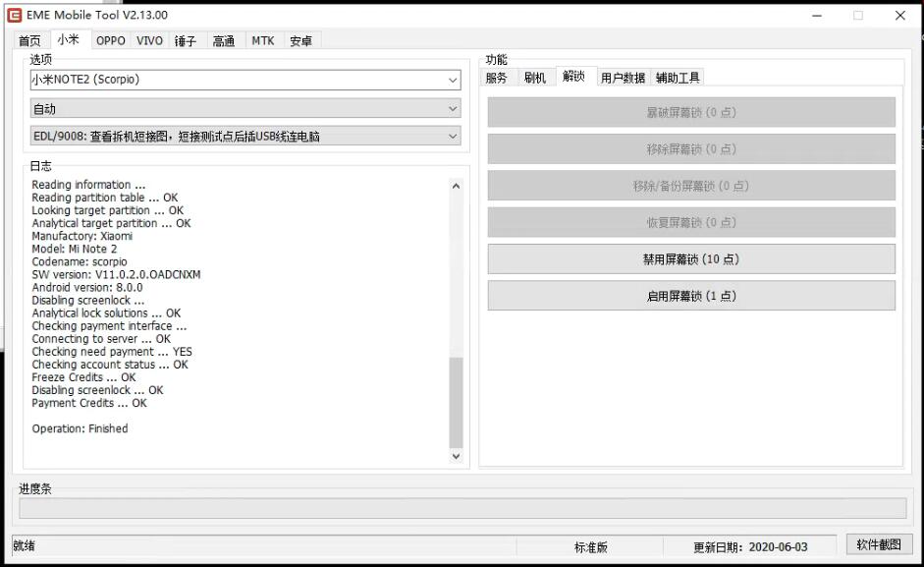Viewport: 924px width, 567px height.
Task: Click the 移除/备份屏幕锁 (0 点) button
Action: (691, 186)
